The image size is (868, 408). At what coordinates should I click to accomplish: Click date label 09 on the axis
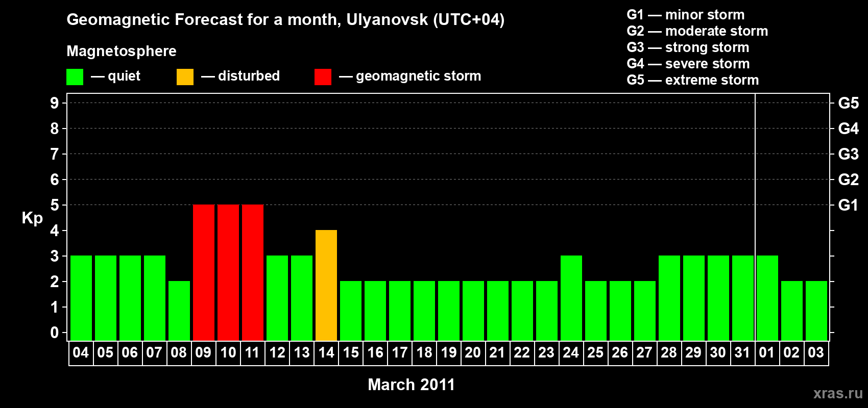203,352
